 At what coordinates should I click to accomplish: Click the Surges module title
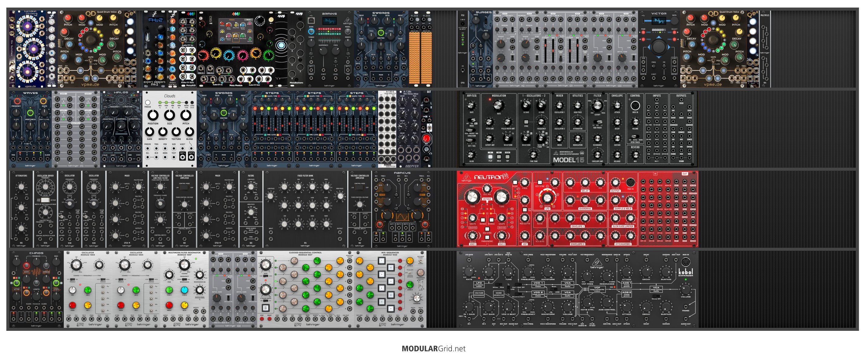[484, 12]
